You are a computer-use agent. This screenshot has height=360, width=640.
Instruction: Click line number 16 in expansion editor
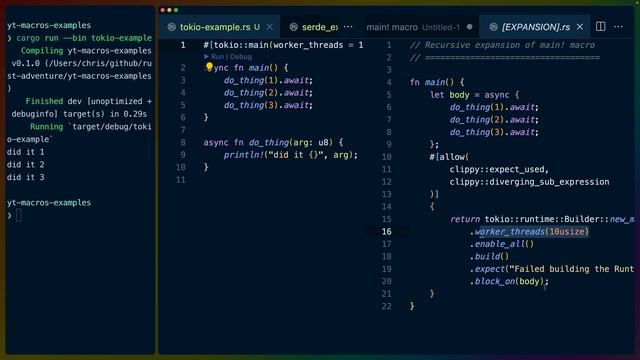(x=387, y=231)
